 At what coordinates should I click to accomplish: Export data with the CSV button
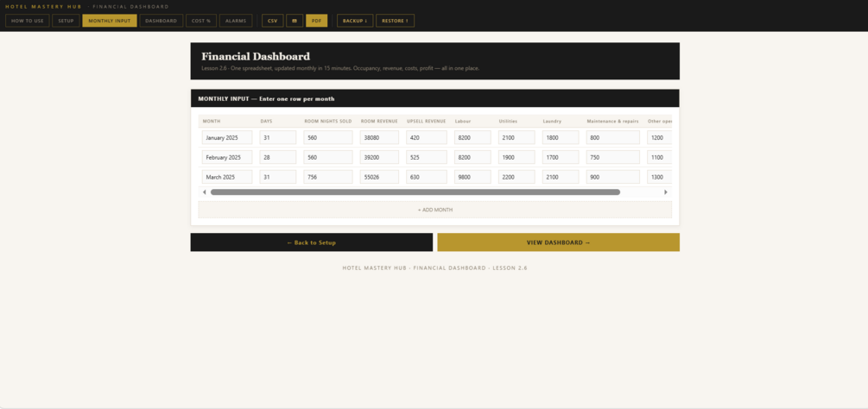tap(272, 21)
